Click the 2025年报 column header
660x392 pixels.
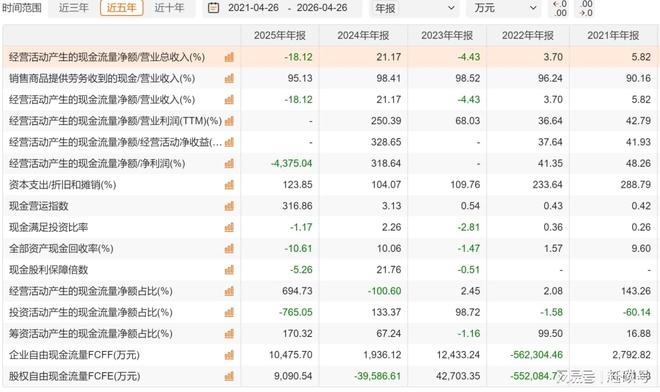[280, 35]
